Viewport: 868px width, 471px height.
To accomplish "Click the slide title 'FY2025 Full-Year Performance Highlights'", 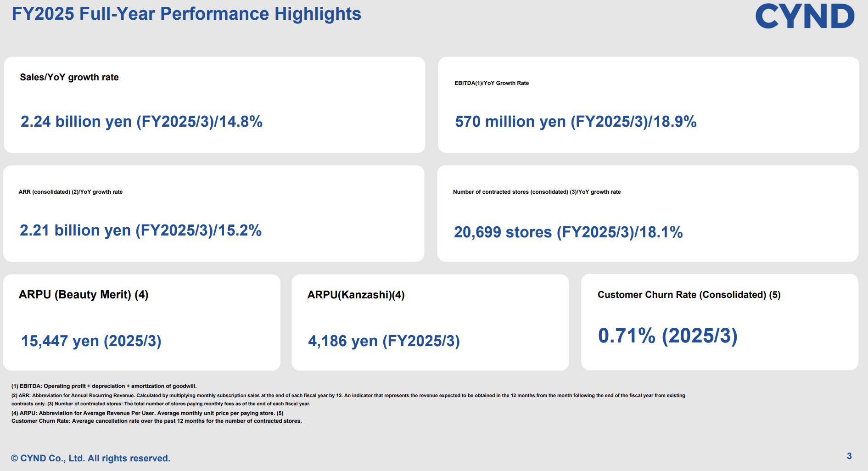I will 186,14.
